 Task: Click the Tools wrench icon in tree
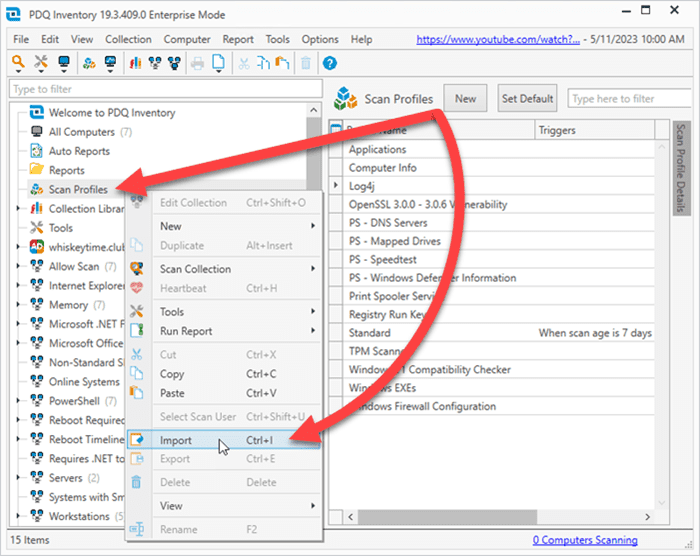click(x=36, y=227)
